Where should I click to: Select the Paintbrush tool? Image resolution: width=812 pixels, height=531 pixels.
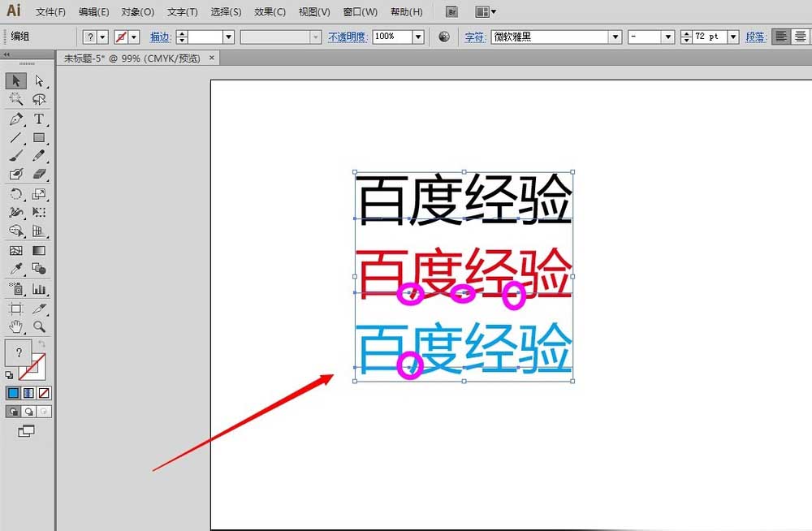tap(16, 155)
